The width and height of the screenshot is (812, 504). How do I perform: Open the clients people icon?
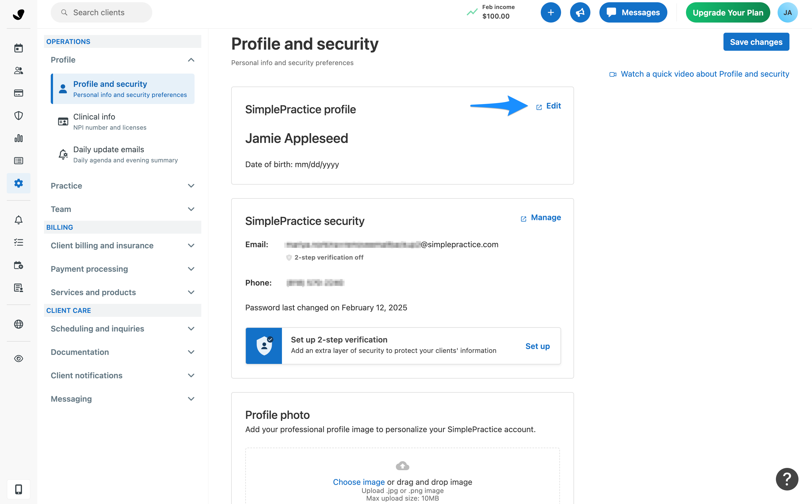coord(18,71)
